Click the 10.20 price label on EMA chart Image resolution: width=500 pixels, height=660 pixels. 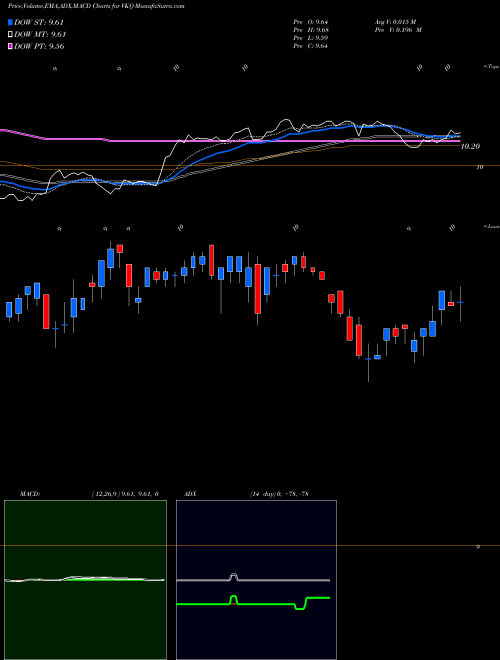click(470, 146)
